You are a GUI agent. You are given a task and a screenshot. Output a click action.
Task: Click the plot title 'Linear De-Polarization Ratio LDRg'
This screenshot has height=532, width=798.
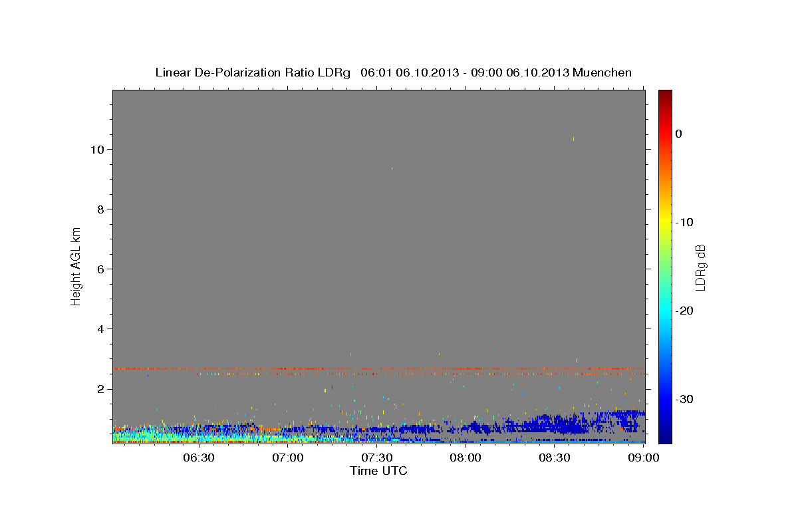(253, 72)
